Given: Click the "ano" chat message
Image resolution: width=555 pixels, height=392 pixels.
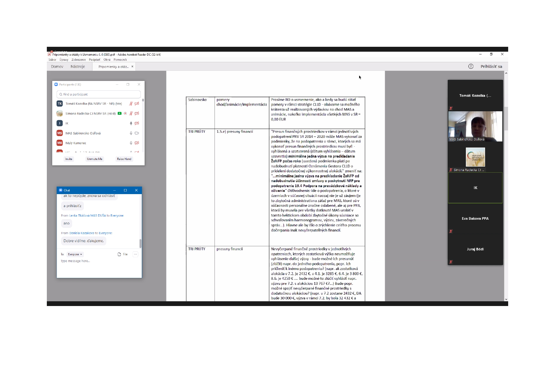Looking at the screenshot, I should point(66,224).
